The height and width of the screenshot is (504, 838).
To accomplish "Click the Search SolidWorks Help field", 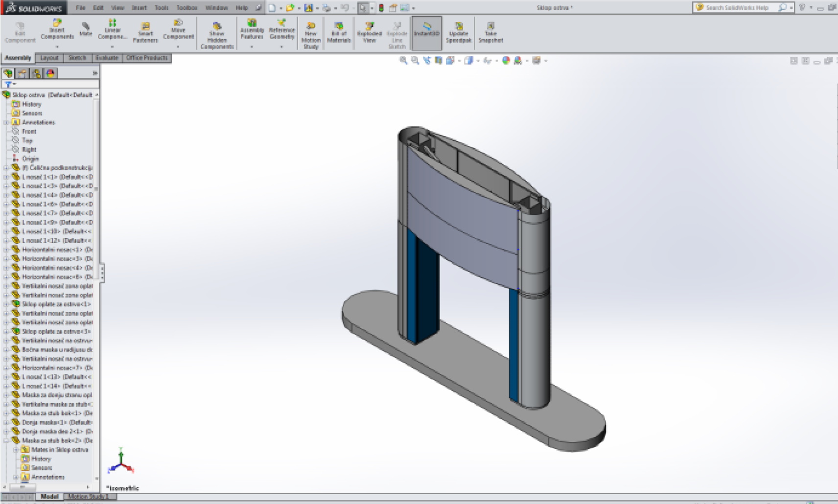I will [737, 8].
